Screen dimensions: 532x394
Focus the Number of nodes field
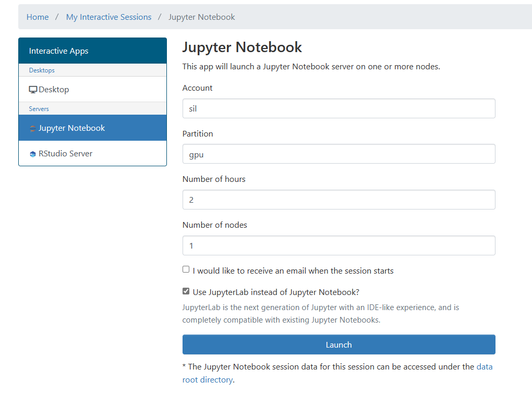coord(339,245)
